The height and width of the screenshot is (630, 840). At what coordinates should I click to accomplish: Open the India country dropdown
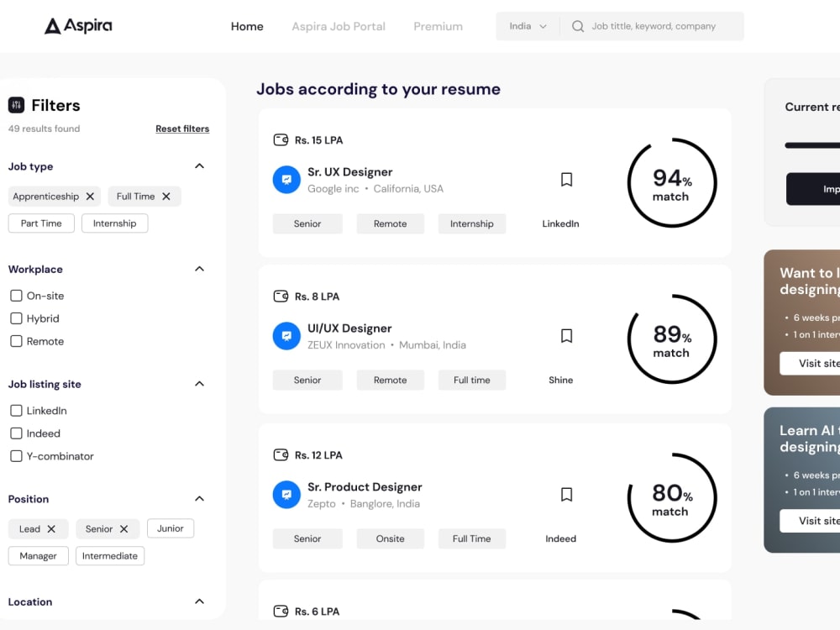[528, 26]
